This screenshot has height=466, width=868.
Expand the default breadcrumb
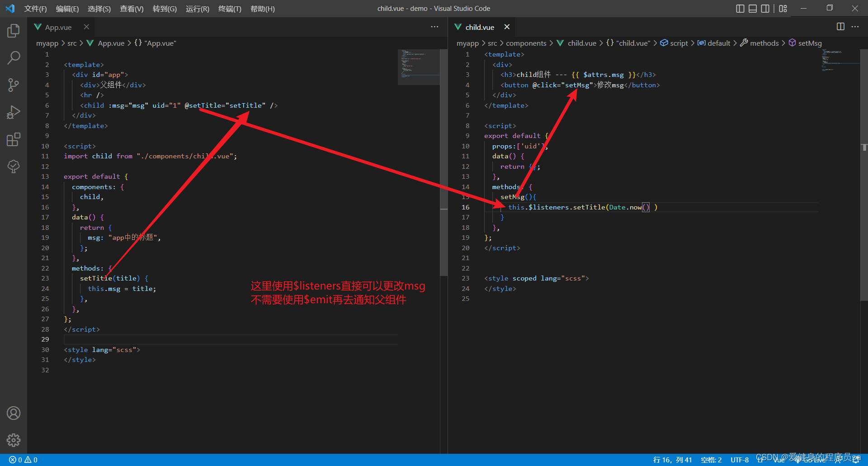pyautogui.click(x=714, y=43)
